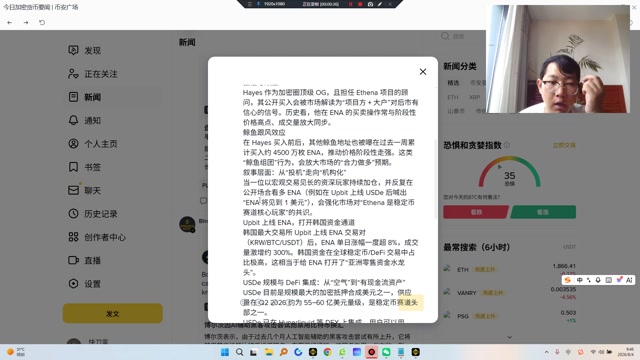Select the 通知 bell icon

coord(73,120)
